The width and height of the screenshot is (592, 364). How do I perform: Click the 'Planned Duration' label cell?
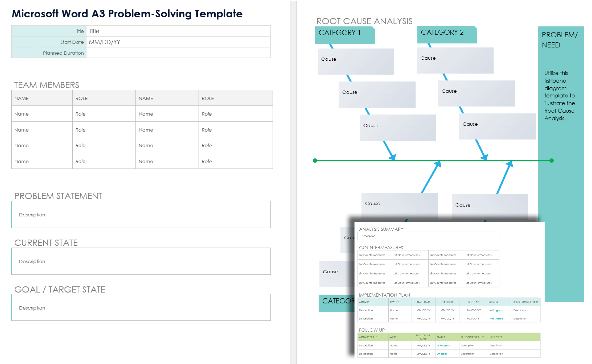(49, 52)
